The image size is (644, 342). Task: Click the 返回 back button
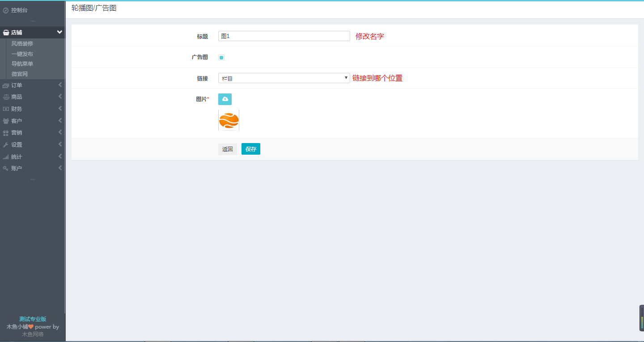[228, 149]
